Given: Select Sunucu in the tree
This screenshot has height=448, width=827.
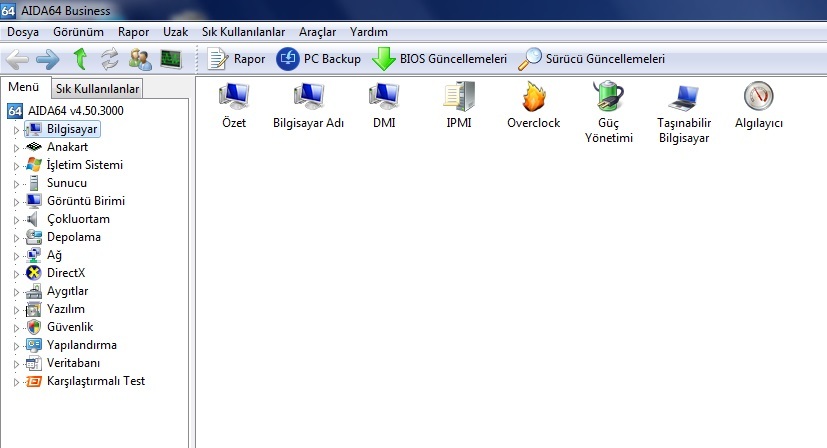Looking at the screenshot, I should point(56,183).
